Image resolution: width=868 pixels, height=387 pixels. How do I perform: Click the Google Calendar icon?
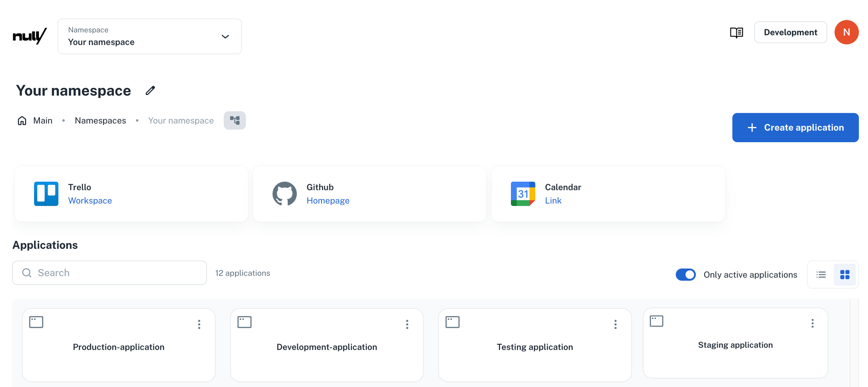click(523, 193)
